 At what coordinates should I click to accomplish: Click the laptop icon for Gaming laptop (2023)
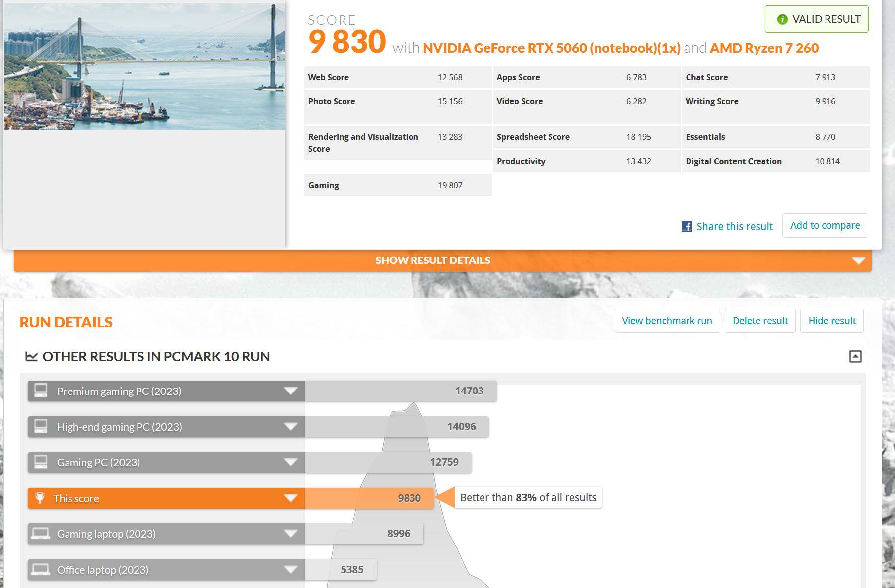point(41,533)
